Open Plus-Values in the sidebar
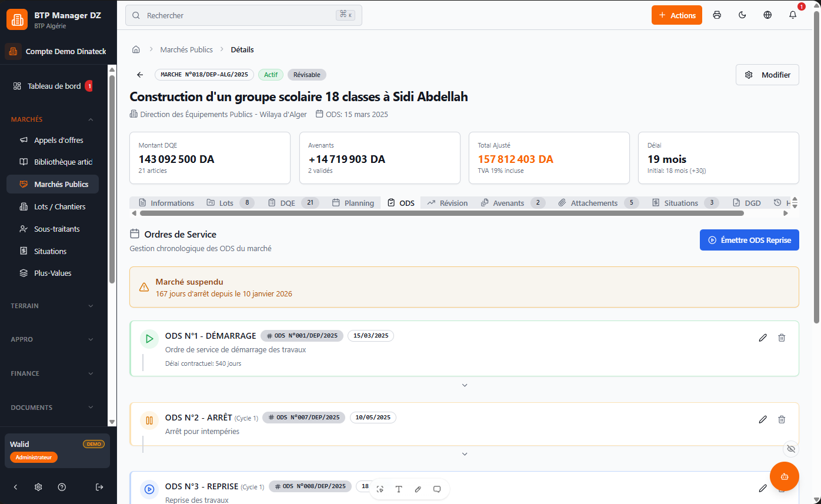 click(53, 273)
